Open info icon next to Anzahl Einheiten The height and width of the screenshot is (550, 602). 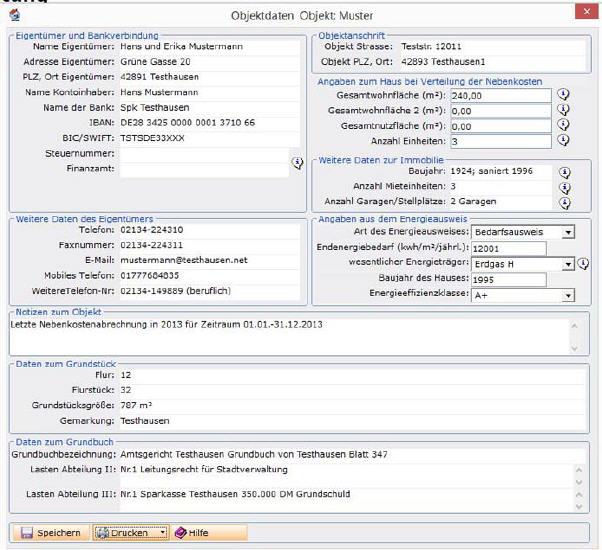coord(563,140)
